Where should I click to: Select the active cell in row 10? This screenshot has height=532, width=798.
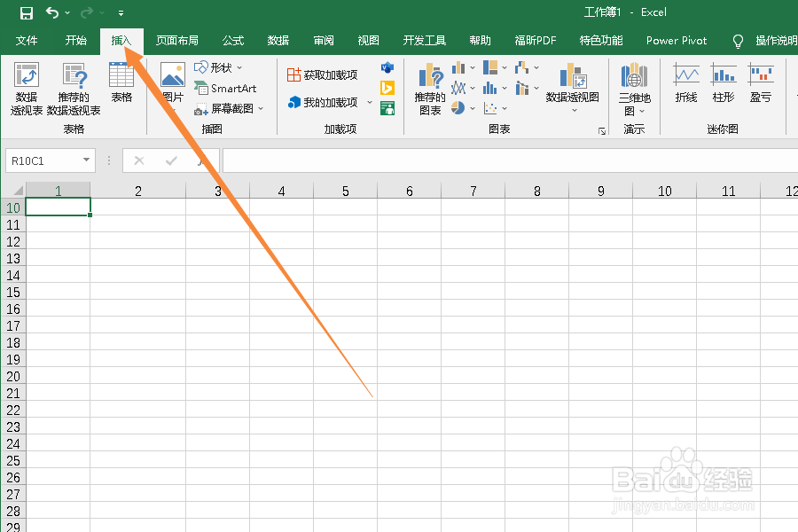58,207
